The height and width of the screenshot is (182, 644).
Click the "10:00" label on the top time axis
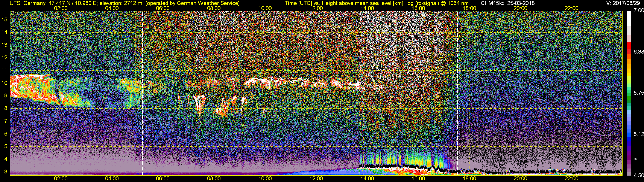(x=265, y=8)
